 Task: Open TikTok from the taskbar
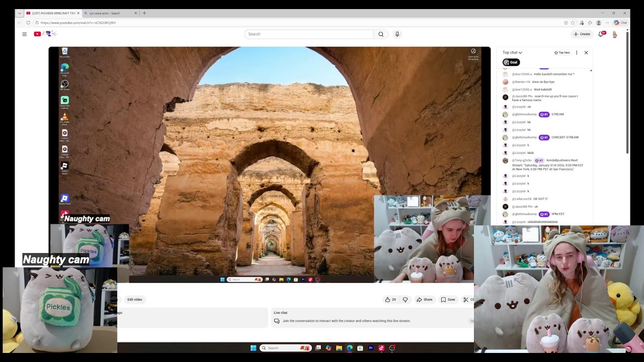381,348
